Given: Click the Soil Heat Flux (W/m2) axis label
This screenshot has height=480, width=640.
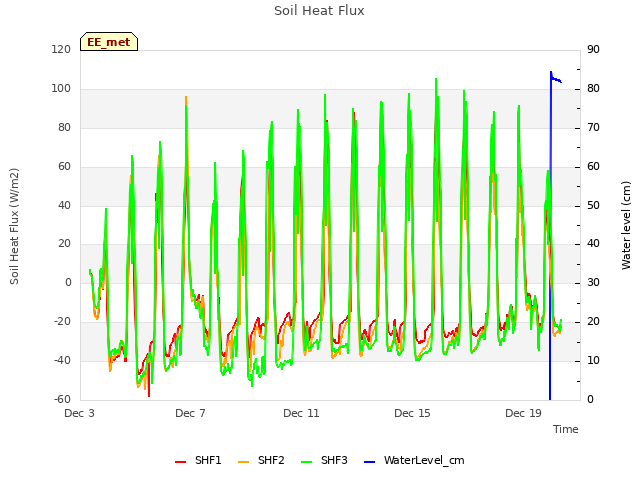Looking at the screenshot, I should click(x=14, y=226).
